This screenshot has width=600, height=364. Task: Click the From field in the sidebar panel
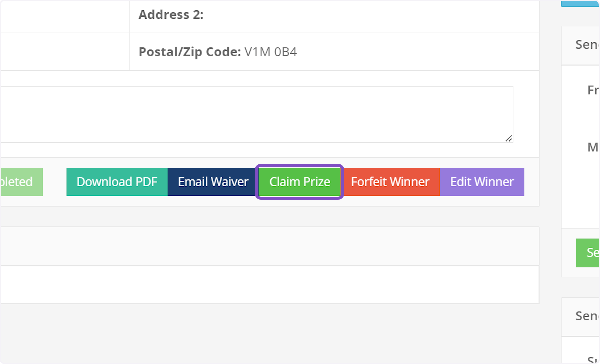pos(594,90)
